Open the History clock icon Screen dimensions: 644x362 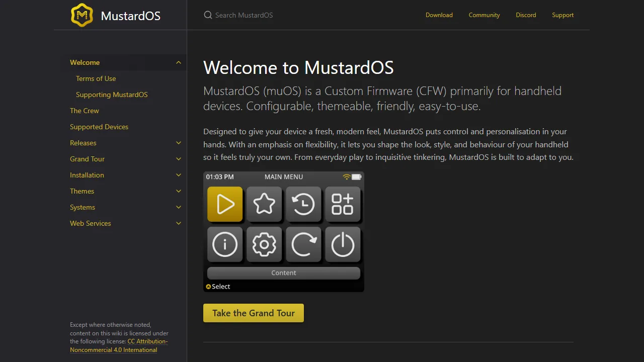pyautogui.click(x=303, y=204)
